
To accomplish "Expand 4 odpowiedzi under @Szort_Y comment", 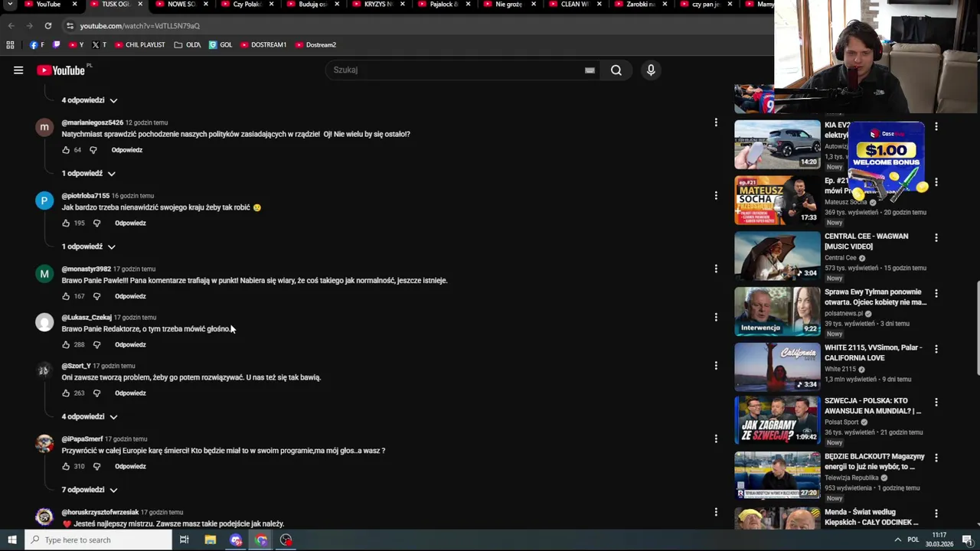I will click(90, 417).
